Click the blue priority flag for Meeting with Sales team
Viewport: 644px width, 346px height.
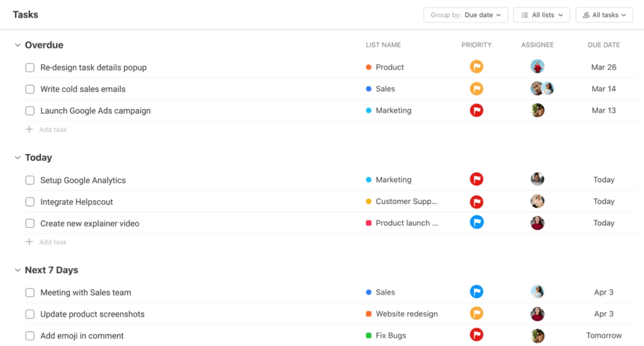477,292
